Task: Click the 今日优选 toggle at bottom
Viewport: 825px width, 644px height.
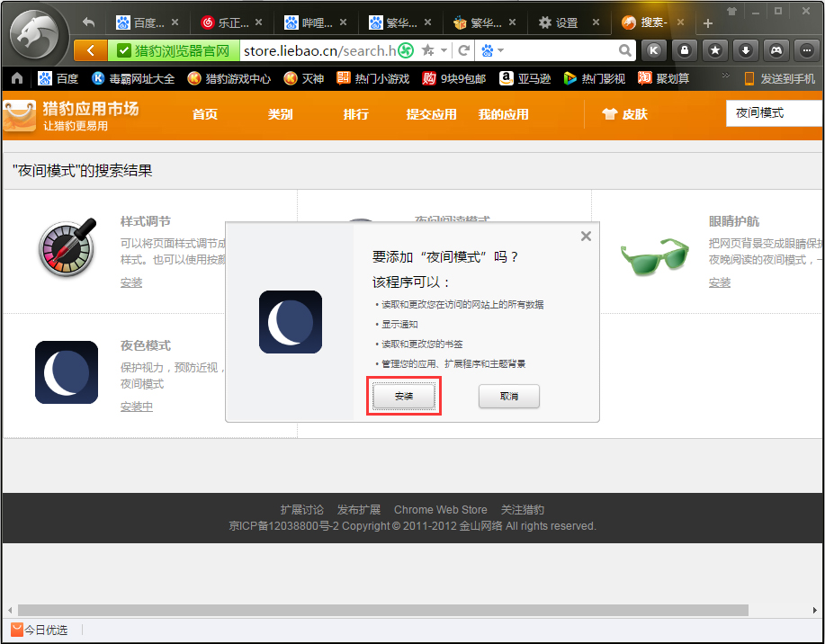Action: click(x=38, y=630)
